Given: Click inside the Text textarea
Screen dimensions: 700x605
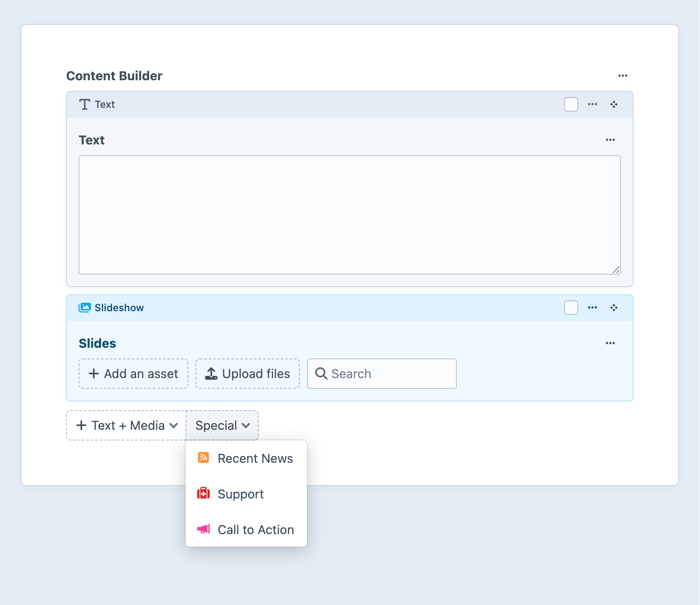Looking at the screenshot, I should tap(349, 214).
